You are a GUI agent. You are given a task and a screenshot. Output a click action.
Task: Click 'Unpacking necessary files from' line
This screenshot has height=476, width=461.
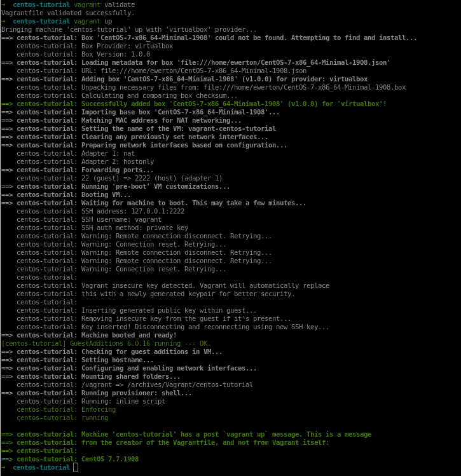pos(211,88)
